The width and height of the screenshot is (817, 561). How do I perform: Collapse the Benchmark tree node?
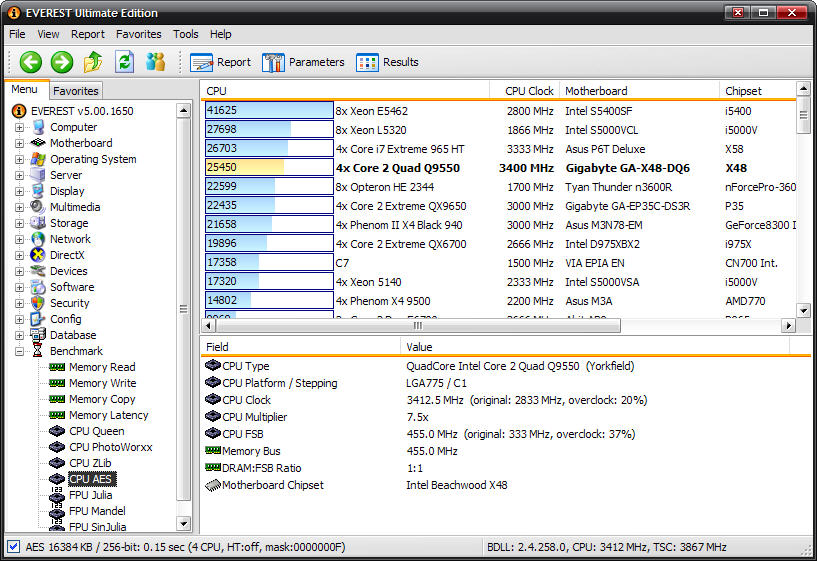[x=19, y=352]
